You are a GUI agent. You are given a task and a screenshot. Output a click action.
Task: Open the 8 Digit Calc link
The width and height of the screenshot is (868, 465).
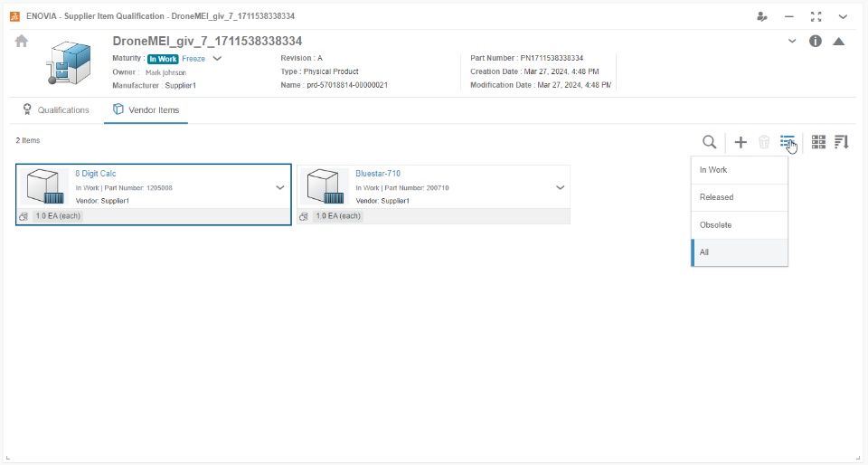point(96,174)
